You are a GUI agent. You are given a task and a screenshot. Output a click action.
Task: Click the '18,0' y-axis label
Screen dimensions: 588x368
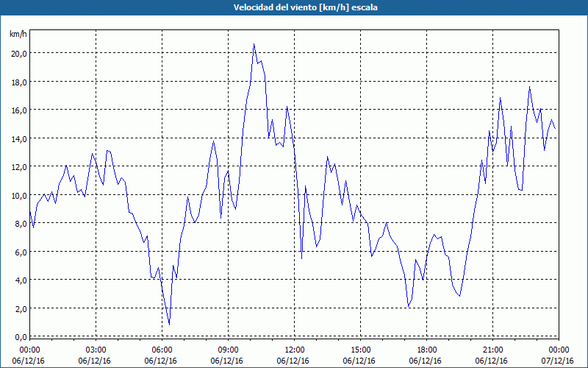(19, 82)
